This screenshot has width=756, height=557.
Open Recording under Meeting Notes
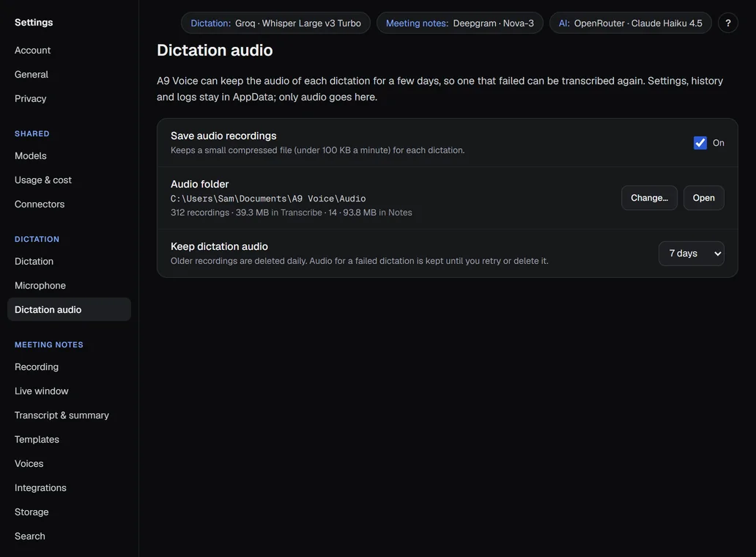point(69,367)
